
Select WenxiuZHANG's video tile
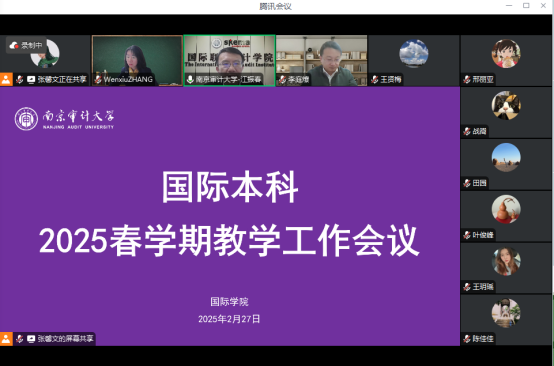pyautogui.click(x=137, y=60)
